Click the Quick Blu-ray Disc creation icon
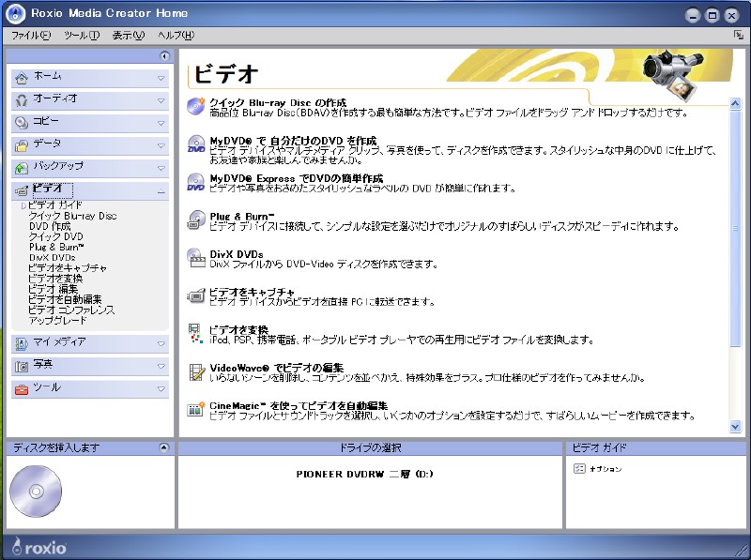Viewport: 751px width, 560px height. coord(196,106)
